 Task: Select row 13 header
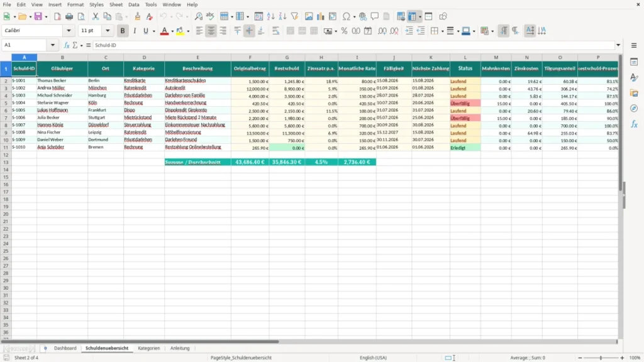pos(6,162)
